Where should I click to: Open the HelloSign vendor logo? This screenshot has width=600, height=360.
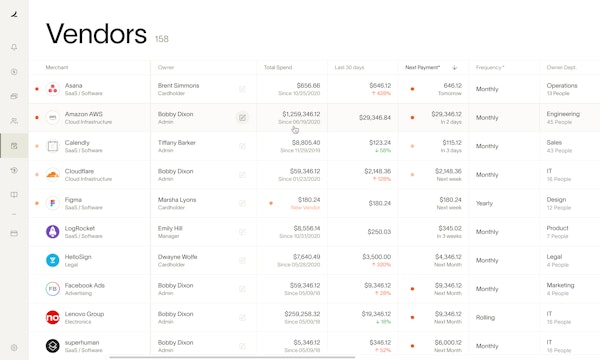click(x=53, y=261)
